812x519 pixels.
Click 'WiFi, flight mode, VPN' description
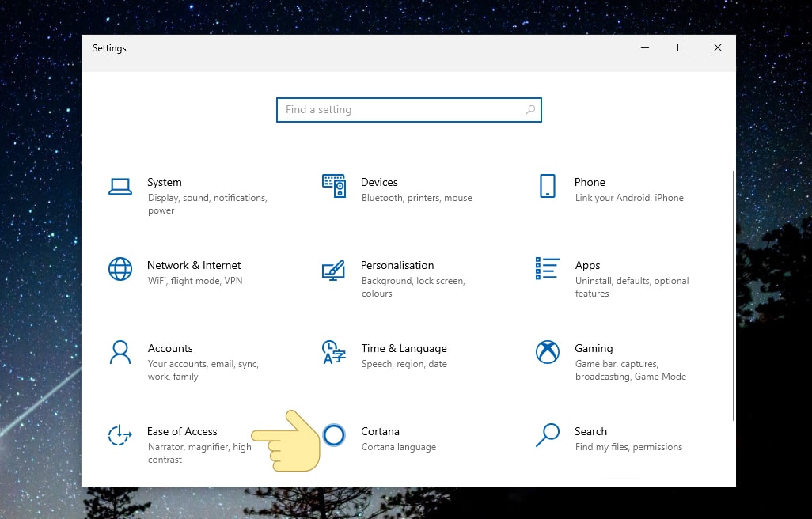point(195,280)
